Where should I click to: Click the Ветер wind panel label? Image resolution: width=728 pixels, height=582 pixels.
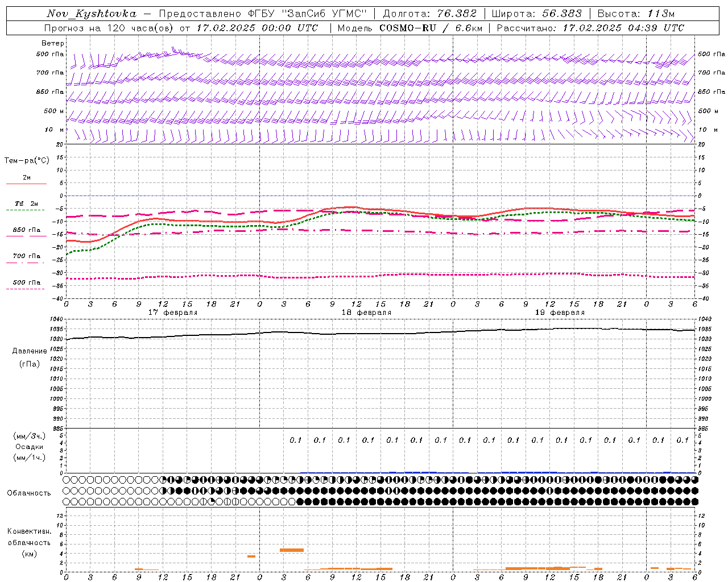pyautogui.click(x=53, y=43)
